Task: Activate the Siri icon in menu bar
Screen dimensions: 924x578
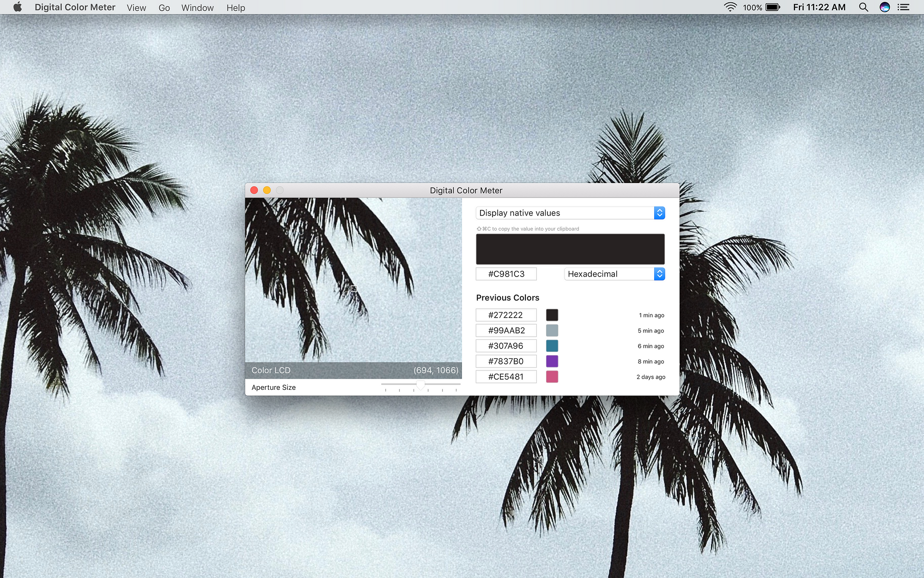Action: 885,7
